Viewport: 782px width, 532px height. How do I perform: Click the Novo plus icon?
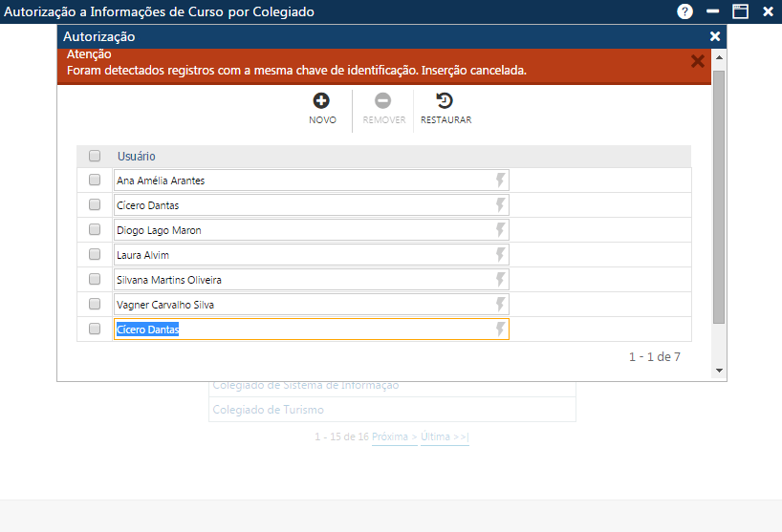click(x=322, y=100)
